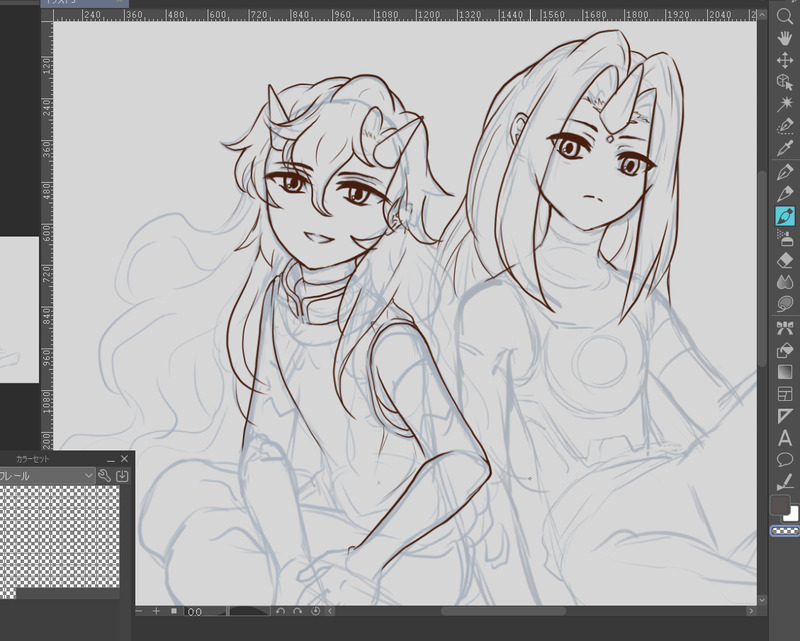Select the Ruler triangle tool
This screenshot has height=641, width=800.
(785, 416)
